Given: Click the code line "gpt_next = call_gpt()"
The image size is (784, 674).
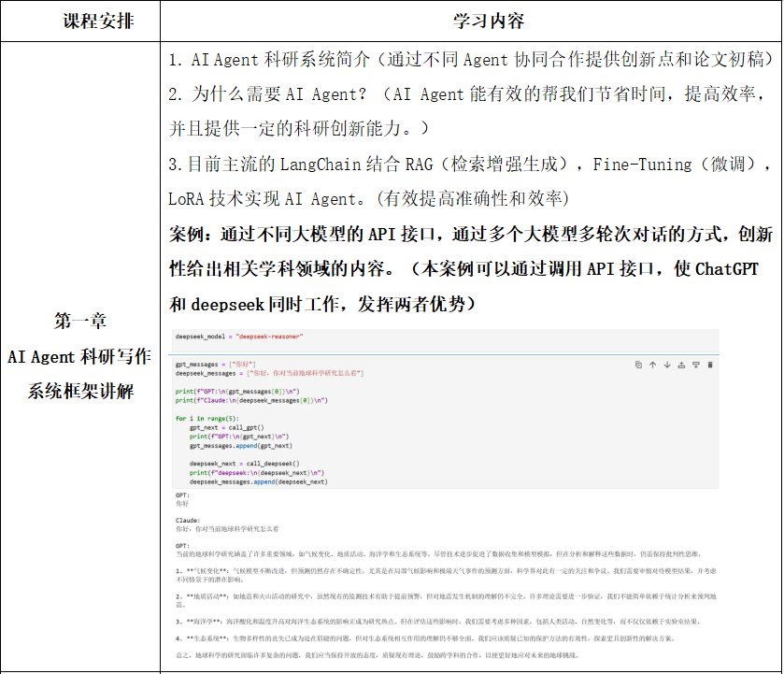Looking at the screenshot, I should point(227,427).
